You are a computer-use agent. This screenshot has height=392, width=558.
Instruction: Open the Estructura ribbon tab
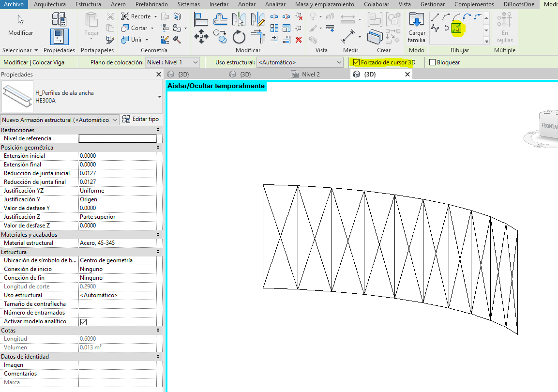click(88, 4)
